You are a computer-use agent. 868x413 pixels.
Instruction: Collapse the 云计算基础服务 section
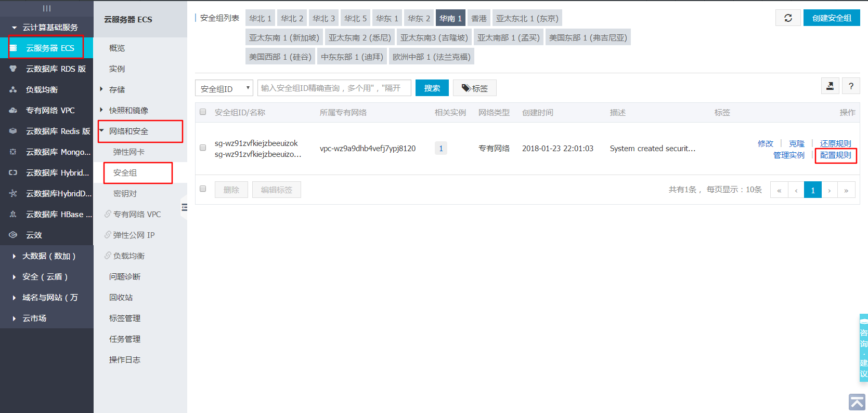click(x=47, y=27)
